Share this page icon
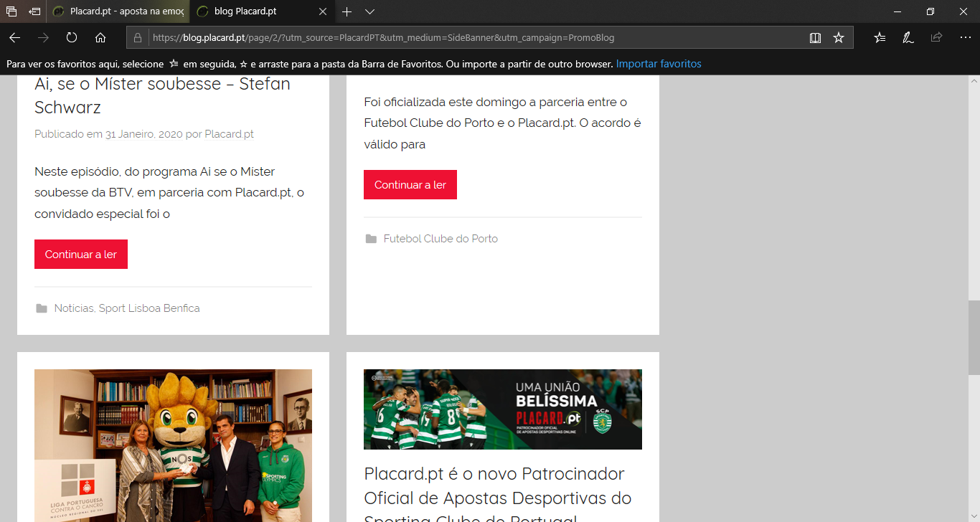This screenshot has height=522, width=980. pos(936,37)
